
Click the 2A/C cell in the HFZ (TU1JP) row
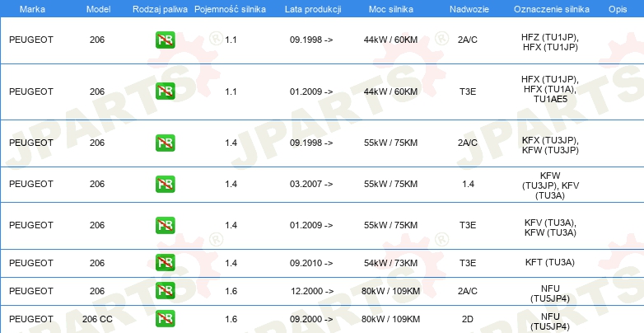pyautogui.click(x=468, y=40)
